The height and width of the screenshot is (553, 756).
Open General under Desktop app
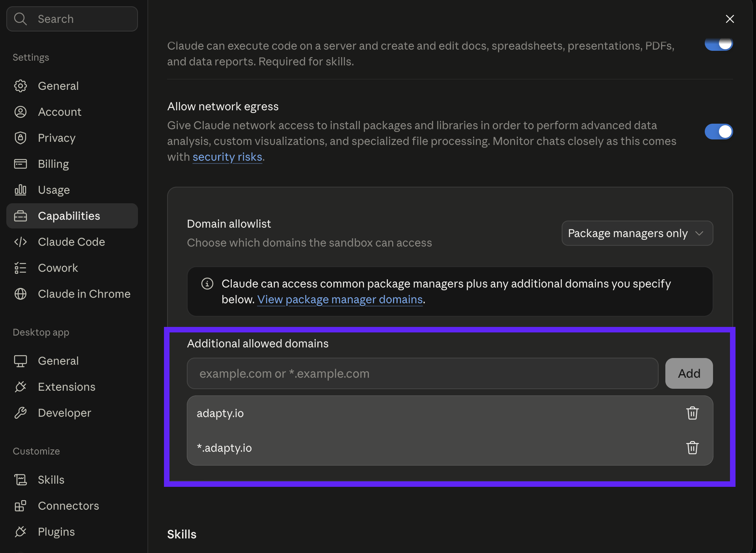tap(72, 361)
